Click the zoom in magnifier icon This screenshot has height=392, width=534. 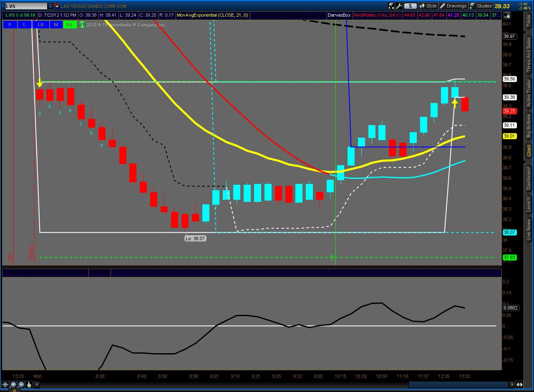click(13, 384)
